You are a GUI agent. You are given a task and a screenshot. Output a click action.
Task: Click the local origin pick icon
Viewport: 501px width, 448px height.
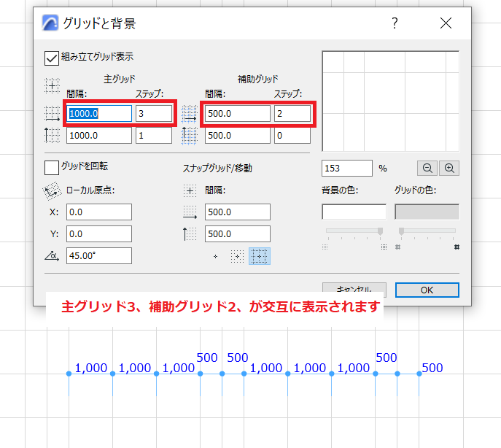coord(52,191)
